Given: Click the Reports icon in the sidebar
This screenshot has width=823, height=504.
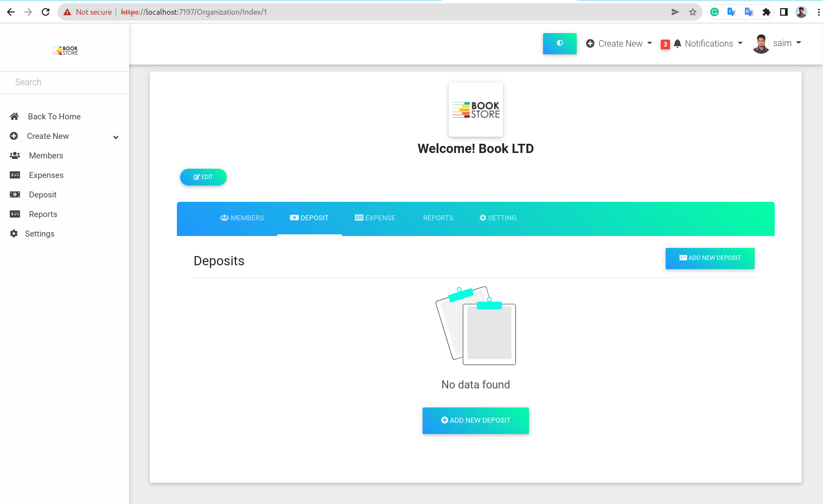Looking at the screenshot, I should tap(15, 214).
